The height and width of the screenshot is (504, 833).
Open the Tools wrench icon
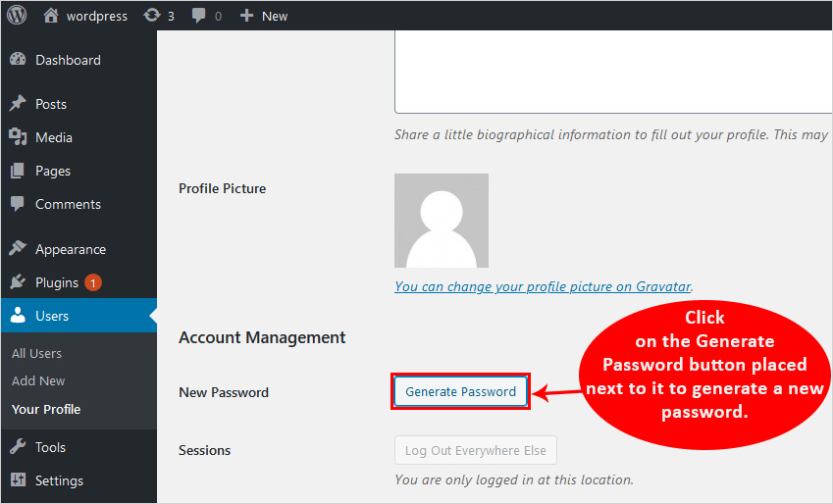18,447
